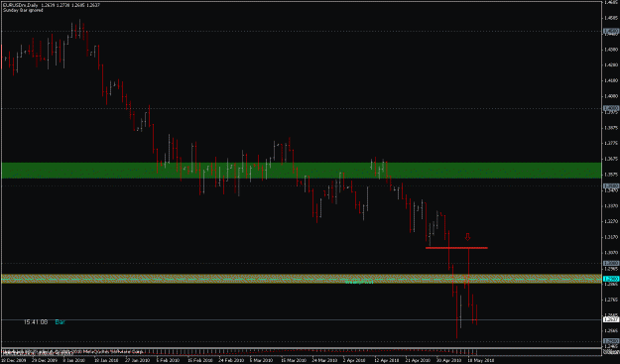Click the 15:41:08 timer label
The height and width of the screenshot is (364, 620).
(x=36, y=322)
